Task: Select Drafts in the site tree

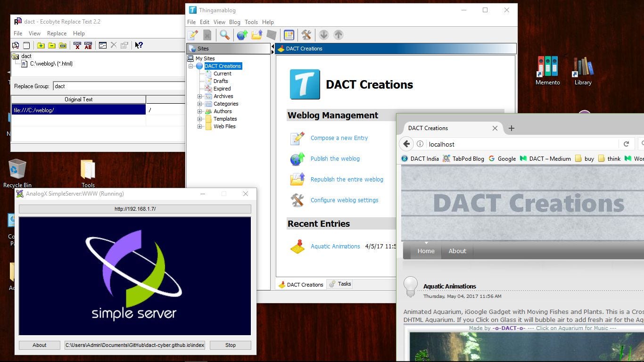Action: point(221,81)
